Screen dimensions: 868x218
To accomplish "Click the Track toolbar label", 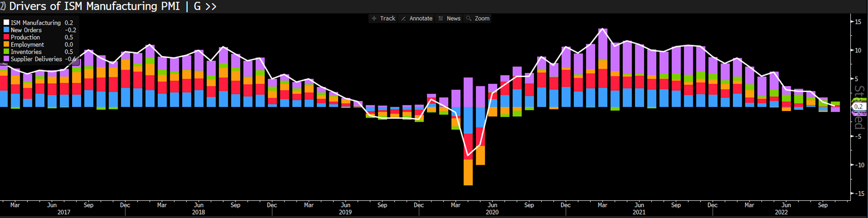I will [x=387, y=19].
